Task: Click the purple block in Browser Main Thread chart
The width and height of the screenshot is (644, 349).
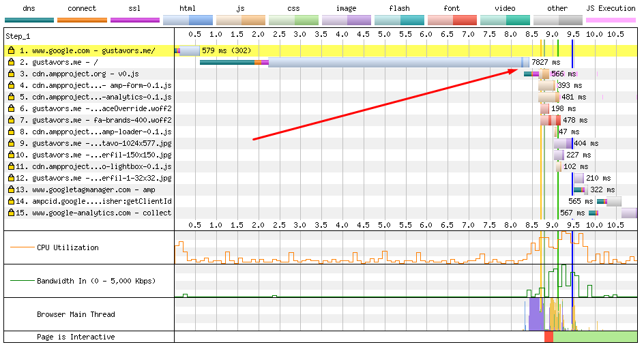Action: [535, 314]
